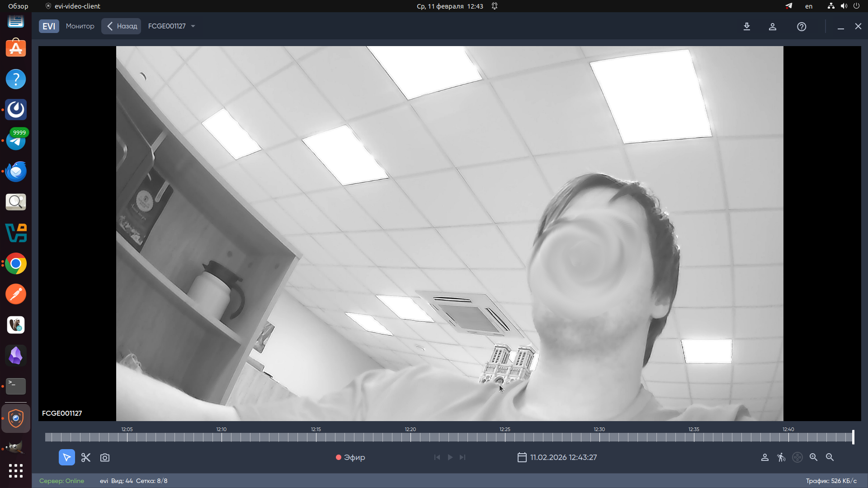Switch to live Эфир mode
The width and height of the screenshot is (868, 488).
[x=350, y=457]
